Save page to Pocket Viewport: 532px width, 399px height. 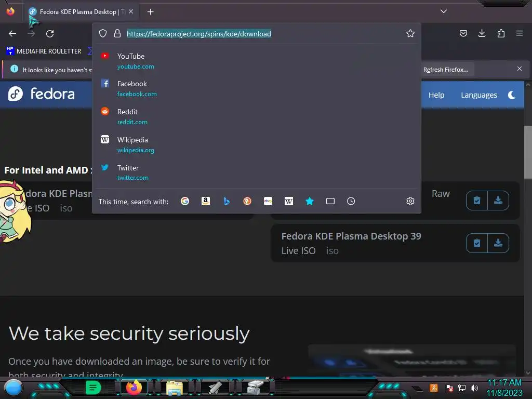coord(463,33)
